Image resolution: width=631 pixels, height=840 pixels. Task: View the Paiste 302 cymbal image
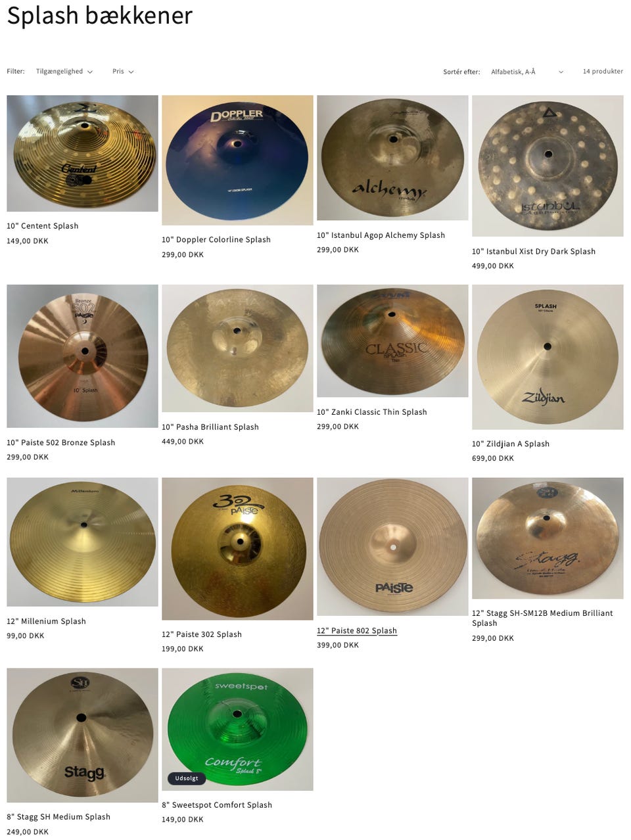pos(237,549)
